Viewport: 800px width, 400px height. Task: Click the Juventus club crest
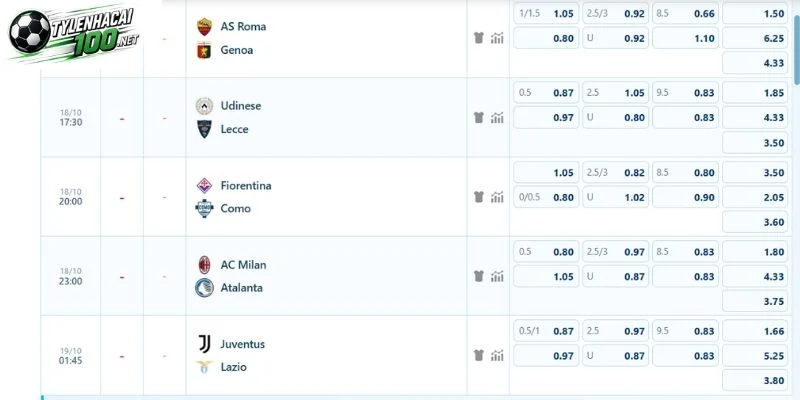tap(204, 344)
